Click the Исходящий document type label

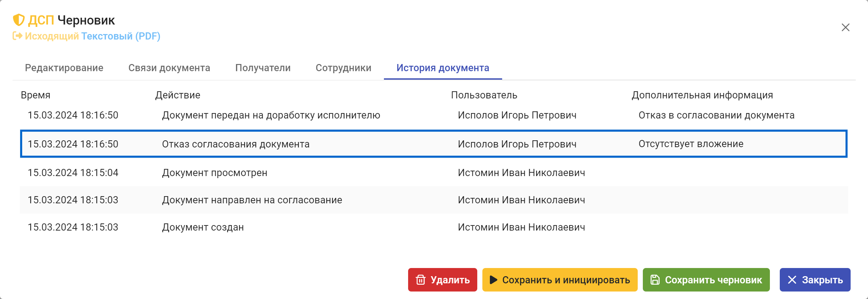(52, 36)
